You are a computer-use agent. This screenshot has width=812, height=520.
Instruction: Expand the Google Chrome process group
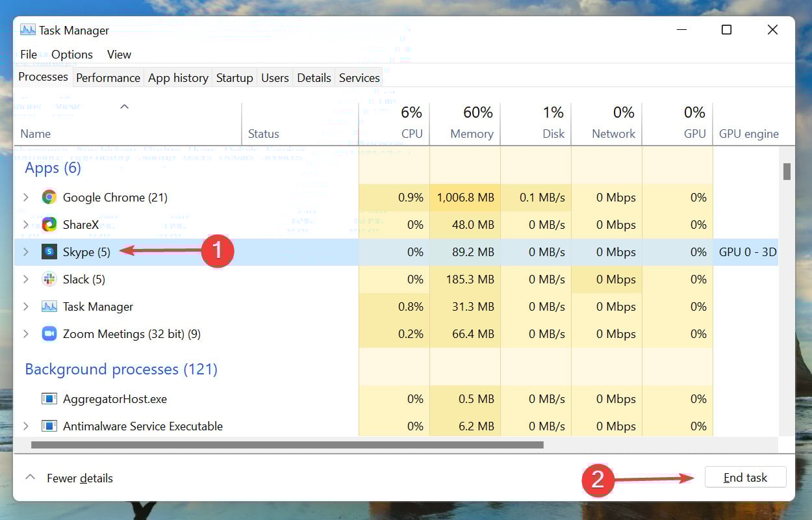pos(26,198)
